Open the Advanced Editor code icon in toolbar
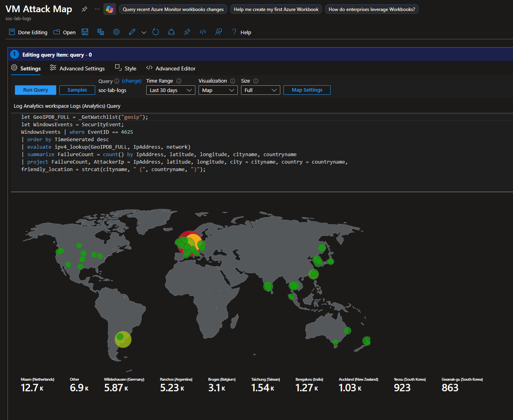513x420 pixels. pyautogui.click(x=203, y=32)
